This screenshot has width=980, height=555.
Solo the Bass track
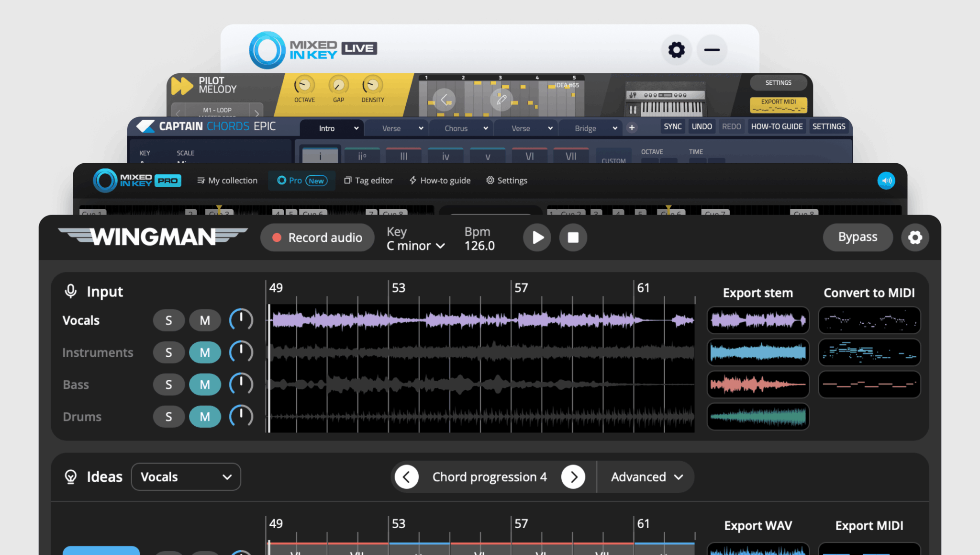pos(168,385)
